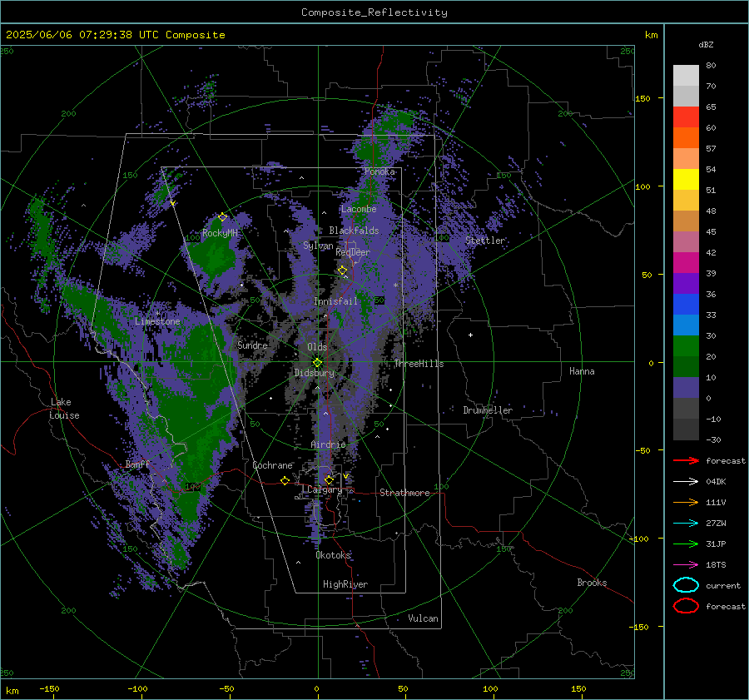Click the Innisfail label
This screenshot has height=700, width=749.
(x=335, y=301)
